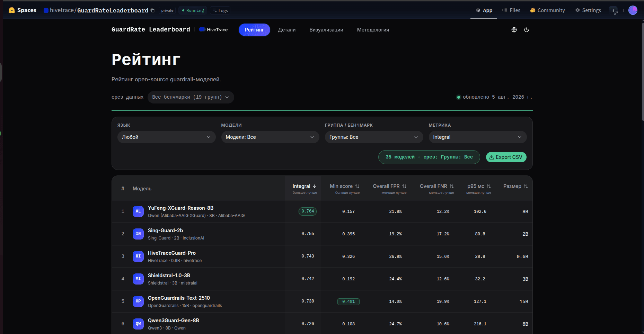Open the Язык dropdown set to Любой
Viewport: 644px width, 334px height.
[x=166, y=137]
